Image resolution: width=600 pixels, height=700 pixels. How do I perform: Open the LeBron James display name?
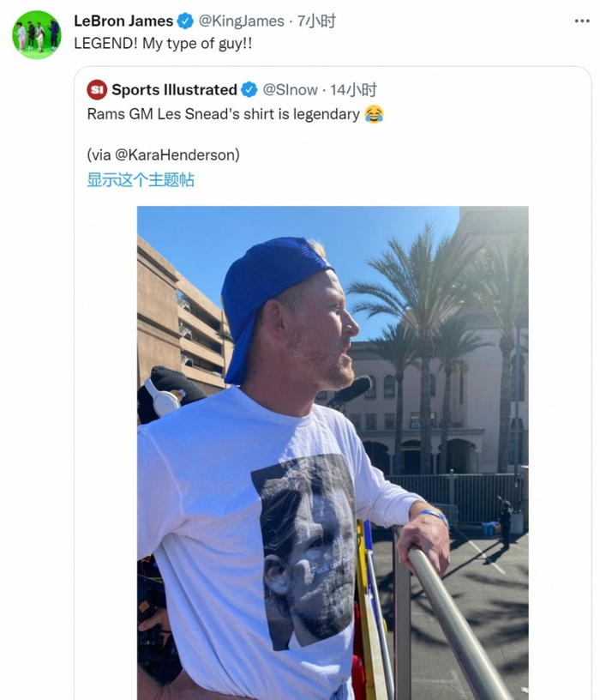(123, 21)
